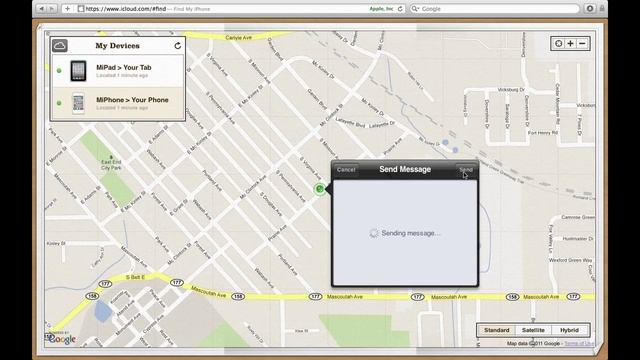Click the Carlyle Ave road label
This screenshot has width=640, height=360.
click(x=239, y=38)
